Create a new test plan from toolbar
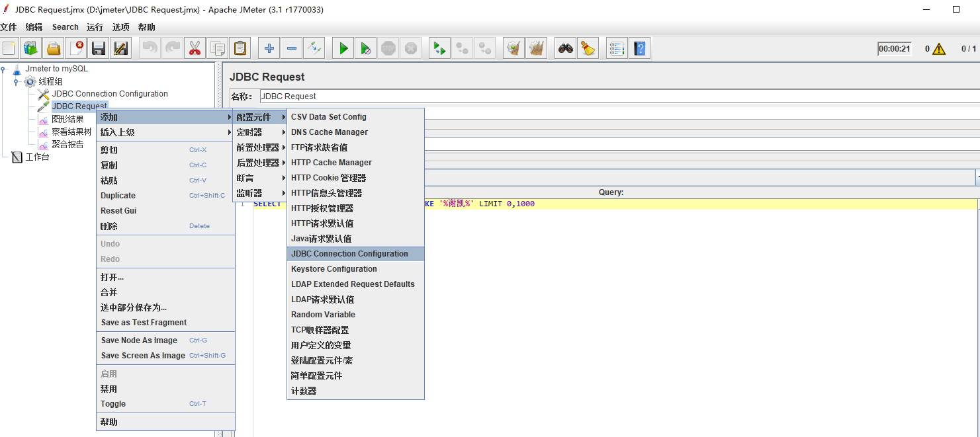Screen dimensions: 980x437 pos(9,48)
